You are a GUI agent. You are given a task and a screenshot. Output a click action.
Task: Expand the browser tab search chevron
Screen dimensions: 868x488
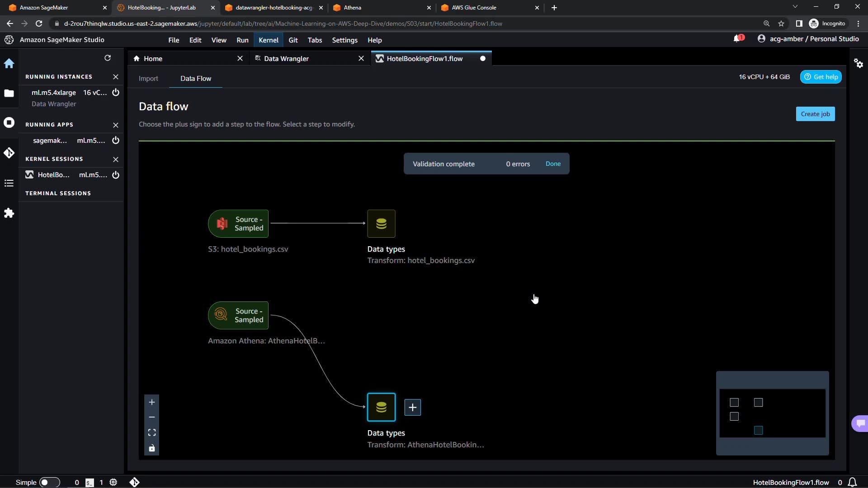(x=795, y=7)
